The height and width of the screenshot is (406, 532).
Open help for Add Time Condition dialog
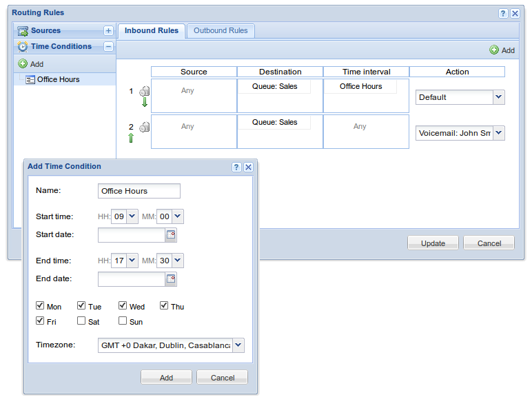click(x=236, y=167)
